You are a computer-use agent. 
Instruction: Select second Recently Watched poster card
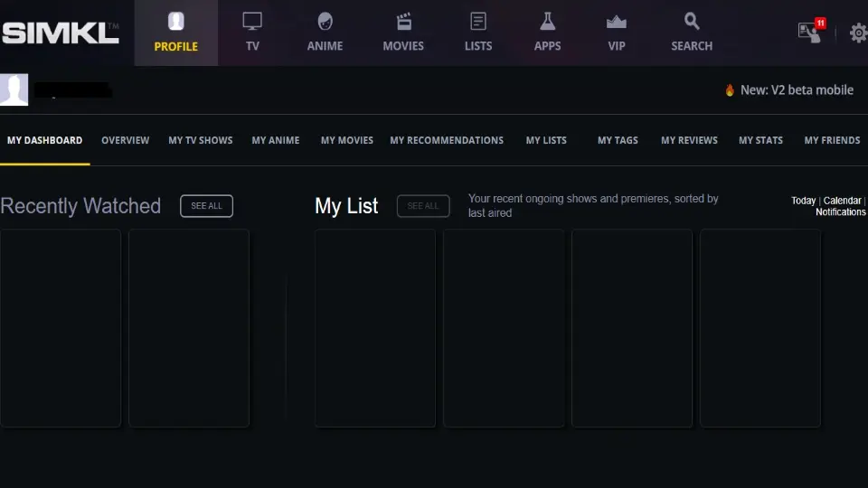(x=189, y=328)
